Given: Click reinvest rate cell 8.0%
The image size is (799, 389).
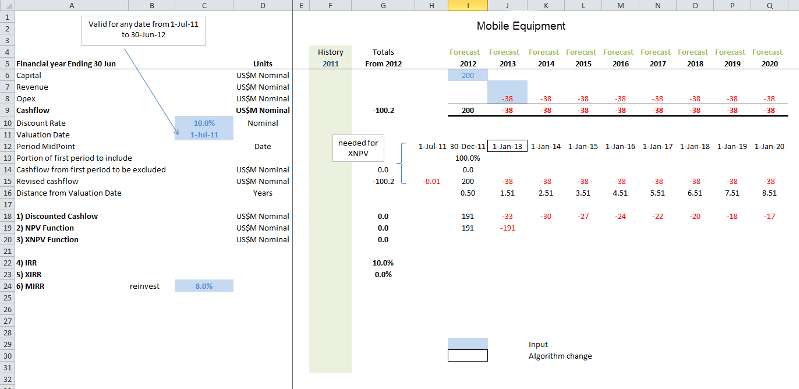Looking at the screenshot, I should (204, 286).
